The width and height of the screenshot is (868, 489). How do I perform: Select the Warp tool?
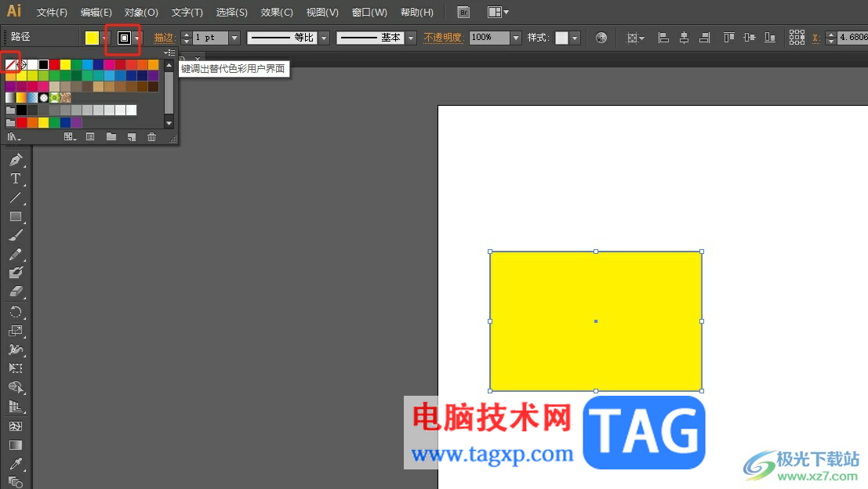coord(16,350)
